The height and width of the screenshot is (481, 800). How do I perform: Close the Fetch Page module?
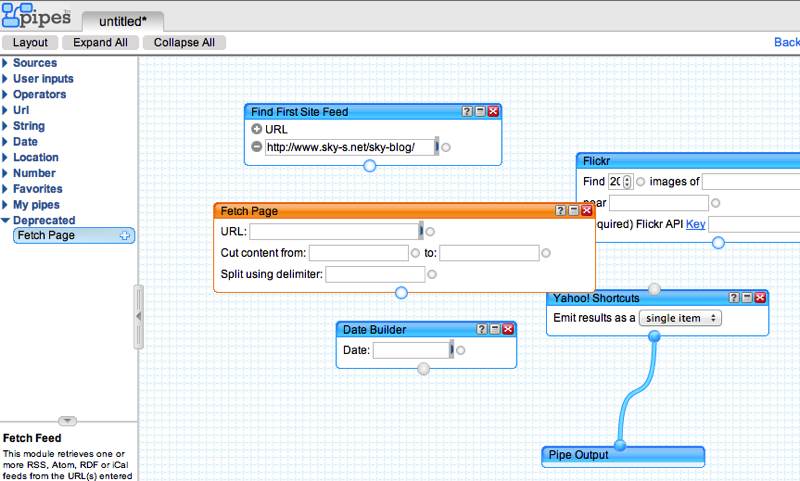587,210
